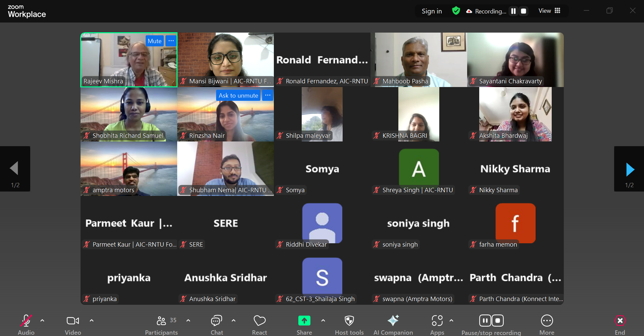
Task: Open the More options icon
Action: pyautogui.click(x=547, y=321)
